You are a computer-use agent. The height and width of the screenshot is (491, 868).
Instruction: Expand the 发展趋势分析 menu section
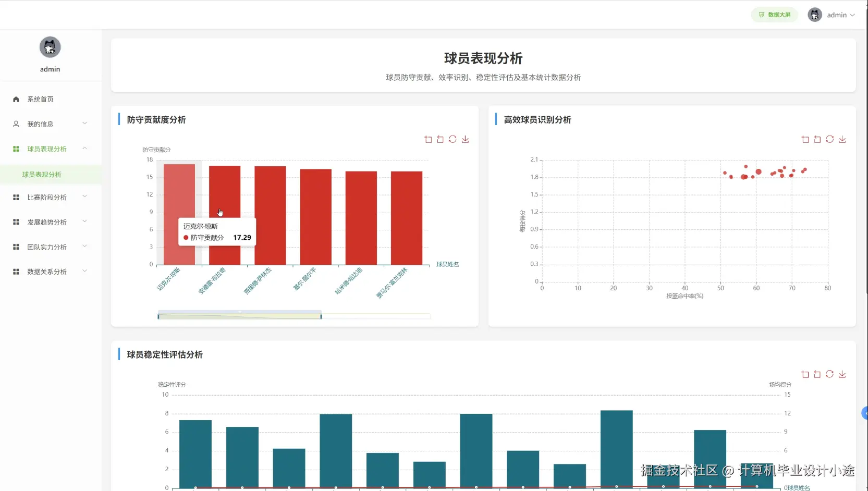click(47, 222)
